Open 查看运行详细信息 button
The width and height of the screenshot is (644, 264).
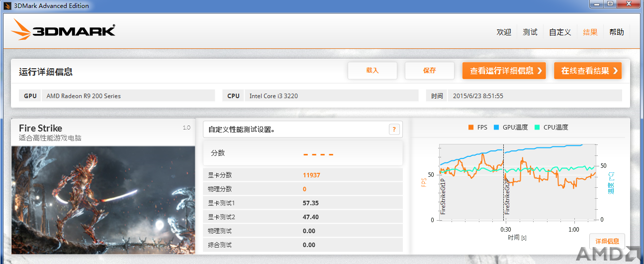pos(504,71)
